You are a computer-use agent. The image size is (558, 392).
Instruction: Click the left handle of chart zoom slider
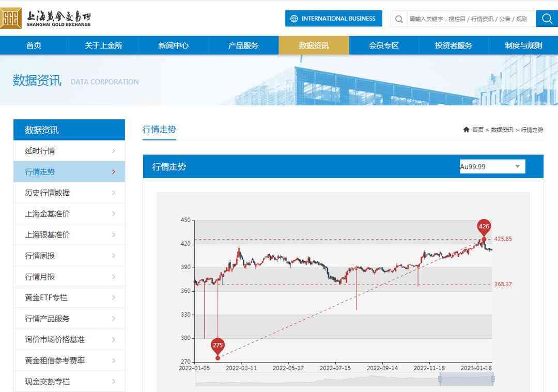click(440, 380)
